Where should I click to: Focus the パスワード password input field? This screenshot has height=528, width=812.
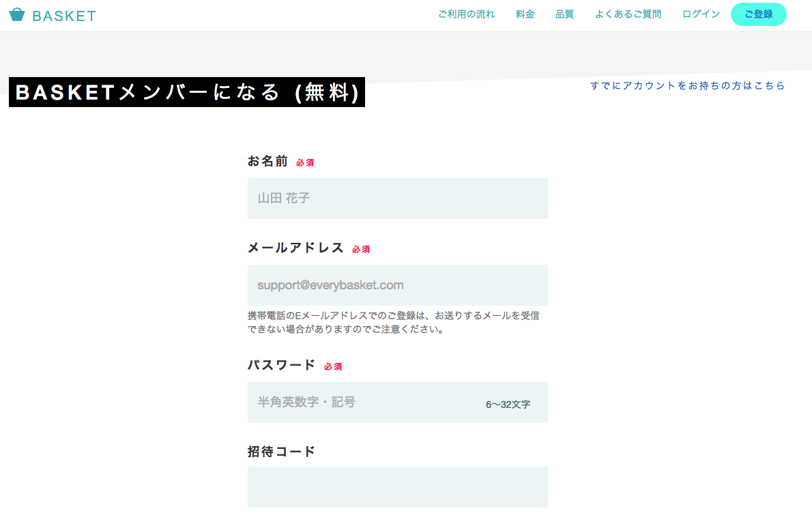[398, 402]
